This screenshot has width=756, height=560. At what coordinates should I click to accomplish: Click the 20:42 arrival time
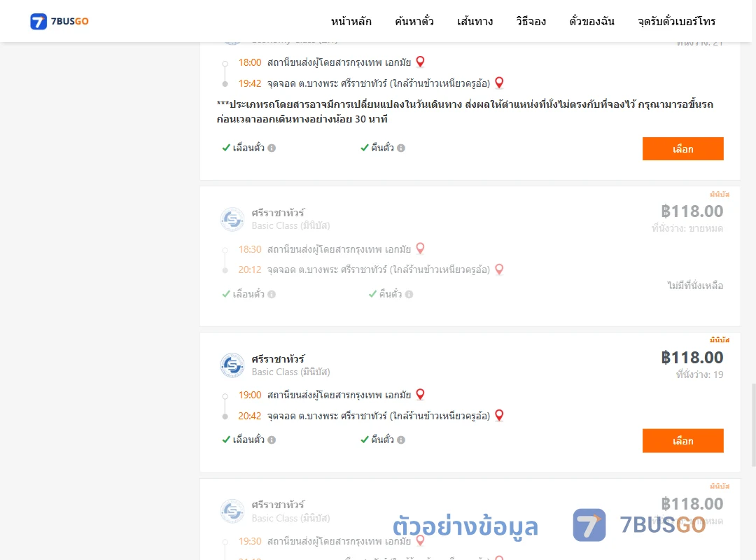pyautogui.click(x=250, y=416)
